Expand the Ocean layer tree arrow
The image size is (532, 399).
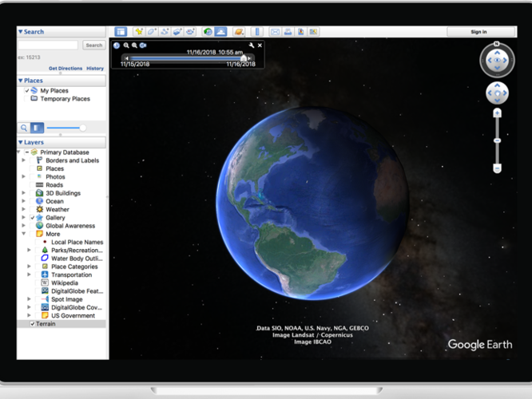pos(23,201)
